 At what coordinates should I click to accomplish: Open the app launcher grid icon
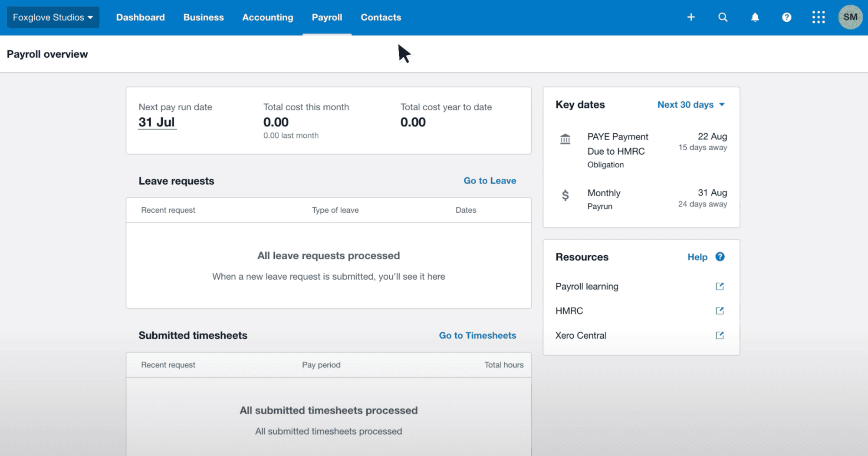click(819, 17)
